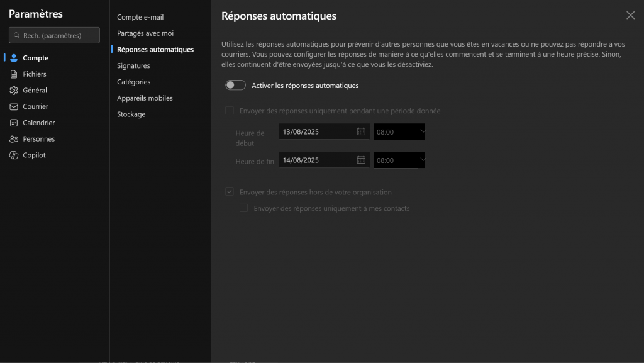Click the Compte person icon
This screenshot has width=644, height=363.
14,58
